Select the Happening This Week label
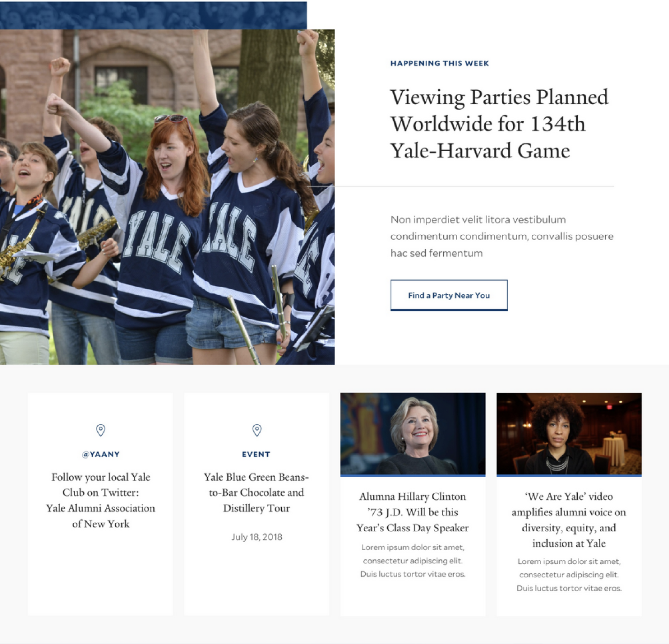669x644 pixels. click(439, 63)
